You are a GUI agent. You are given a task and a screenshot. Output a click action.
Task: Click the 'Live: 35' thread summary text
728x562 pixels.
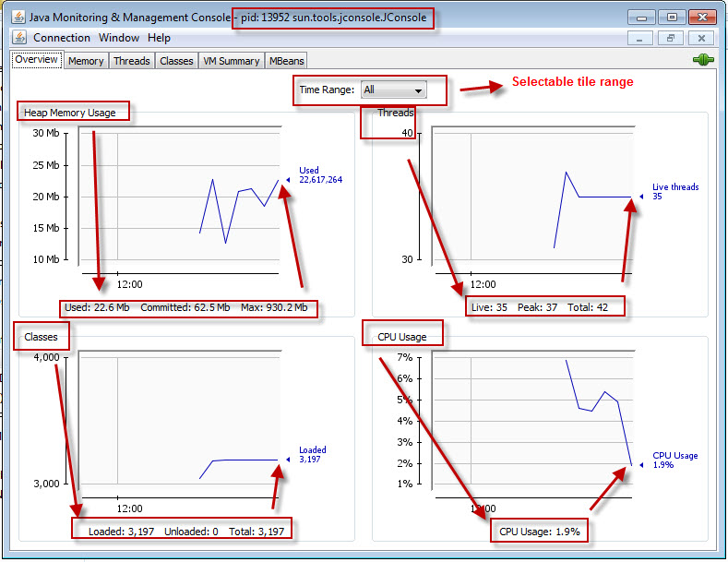[x=489, y=307]
